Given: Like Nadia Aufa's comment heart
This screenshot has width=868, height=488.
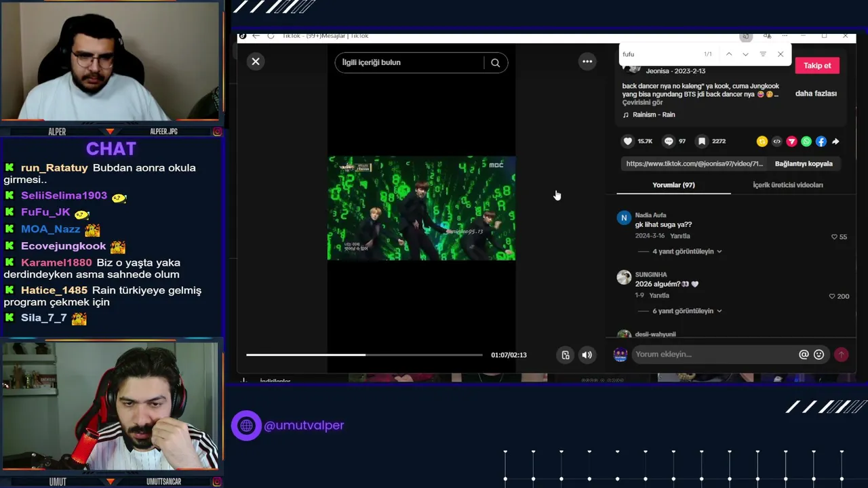Looking at the screenshot, I should click(835, 237).
